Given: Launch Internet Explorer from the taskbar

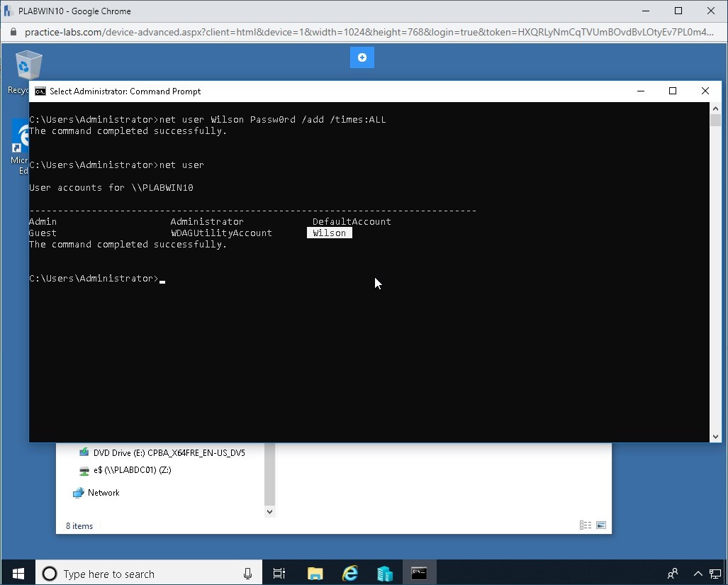Looking at the screenshot, I should click(350, 574).
